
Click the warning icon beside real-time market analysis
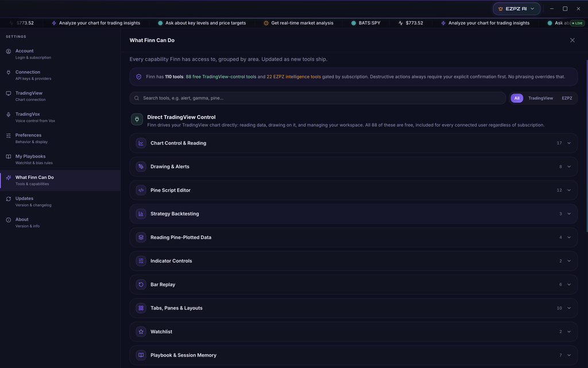pyautogui.click(x=266, y=23)
